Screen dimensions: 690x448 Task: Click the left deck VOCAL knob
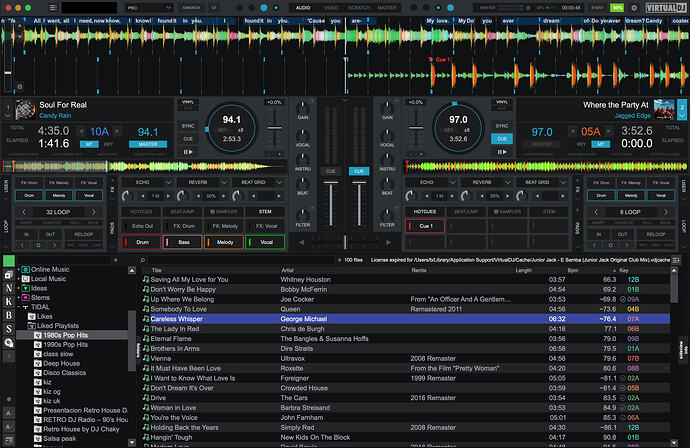coord(303,135)
